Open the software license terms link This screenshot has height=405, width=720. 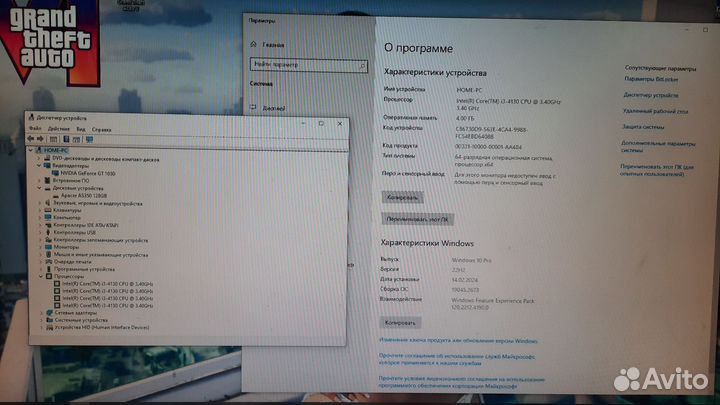coord(461,382)
